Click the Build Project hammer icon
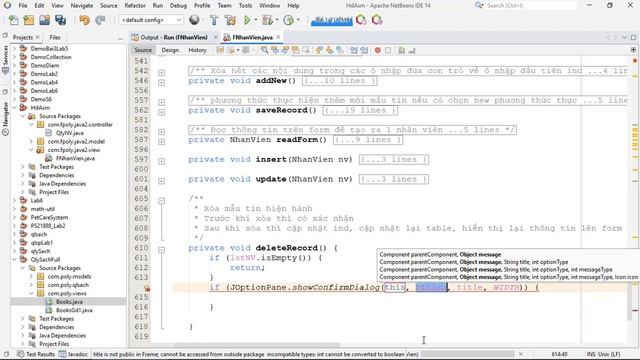This screenshot has height=360, width=640. [213, 20]
